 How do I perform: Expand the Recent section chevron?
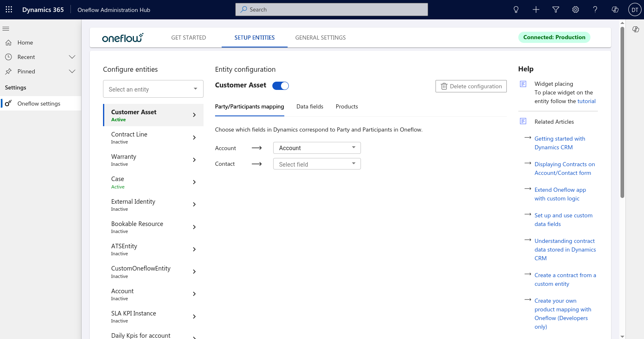(x=72, y=57)
